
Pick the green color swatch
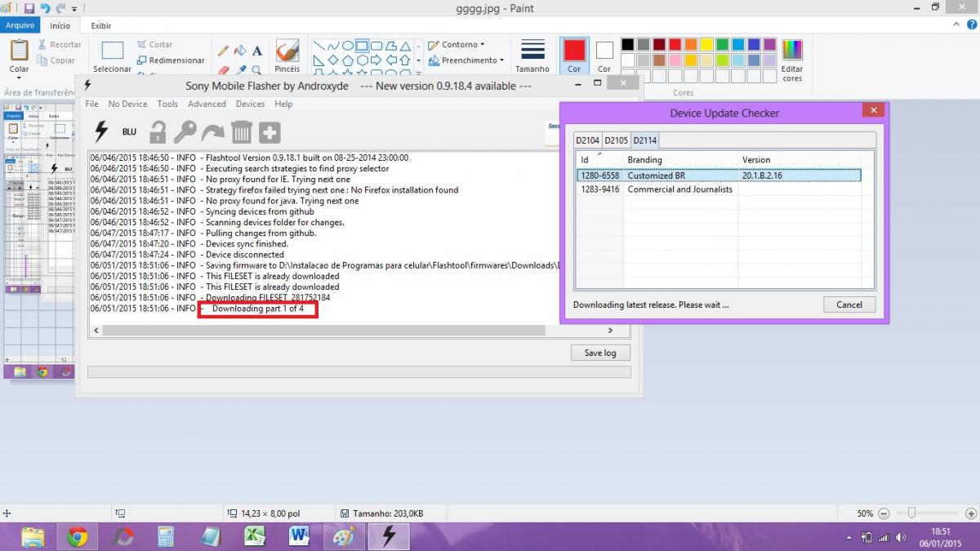[723, 45]
